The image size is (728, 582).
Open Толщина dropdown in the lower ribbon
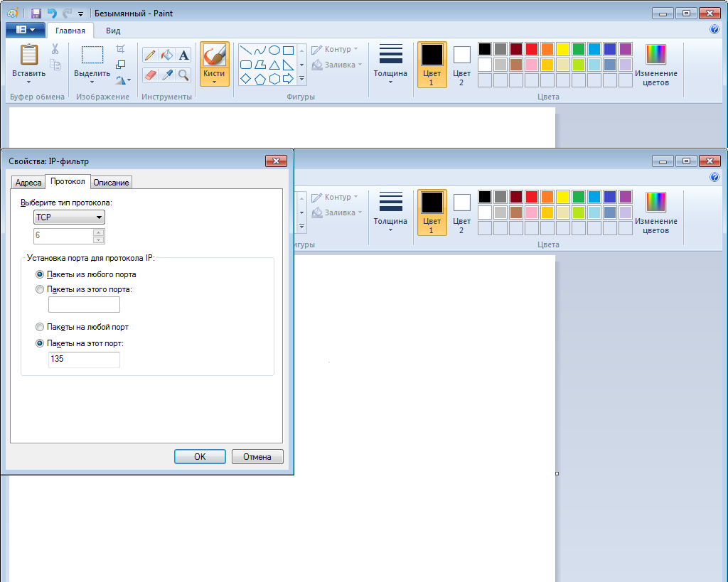click(390, 212)
